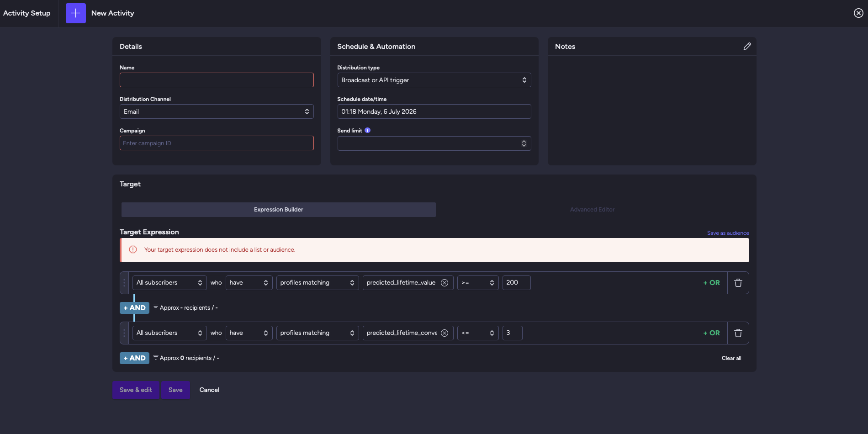Adjust the Send limit stepper arrows
The height and width of the screenshot is (434, 868).
point(524,143)
